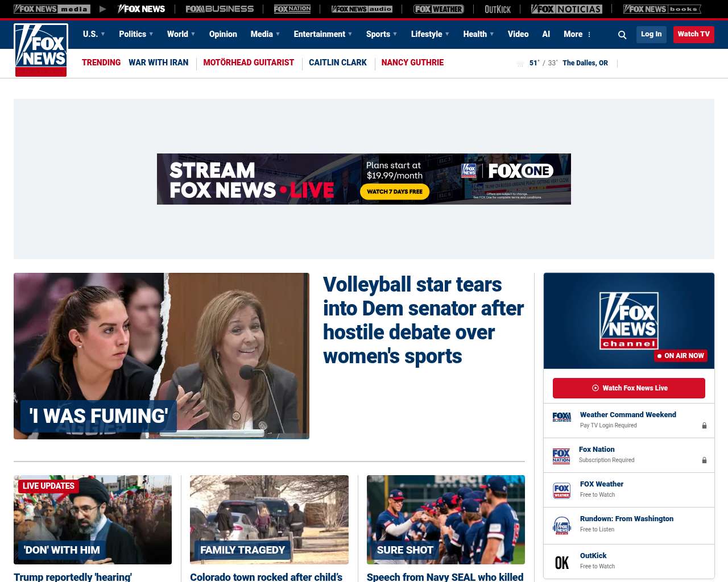This screenshot has height=582, width=728.
Task: Open the More menu with dots
Action: pos(577,34)
